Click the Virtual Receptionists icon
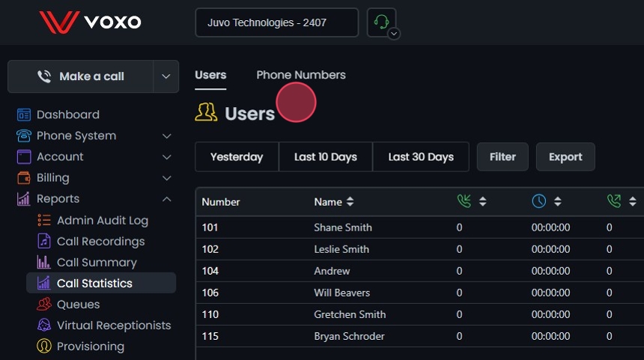Image resolution: width=644 pixels, height=360 pixels. (44, 326)
